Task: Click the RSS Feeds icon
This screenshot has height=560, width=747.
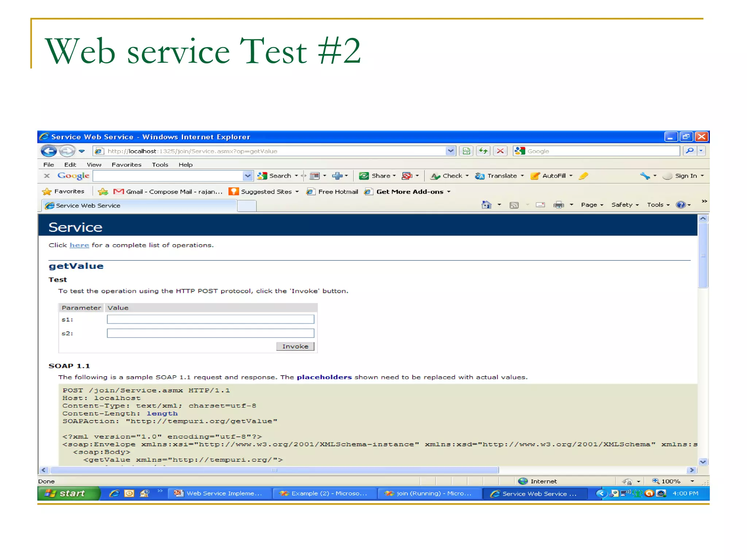Action: point(514,205)
